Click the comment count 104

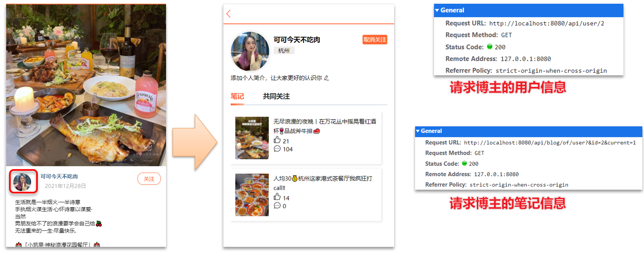(x=288, y=149)
